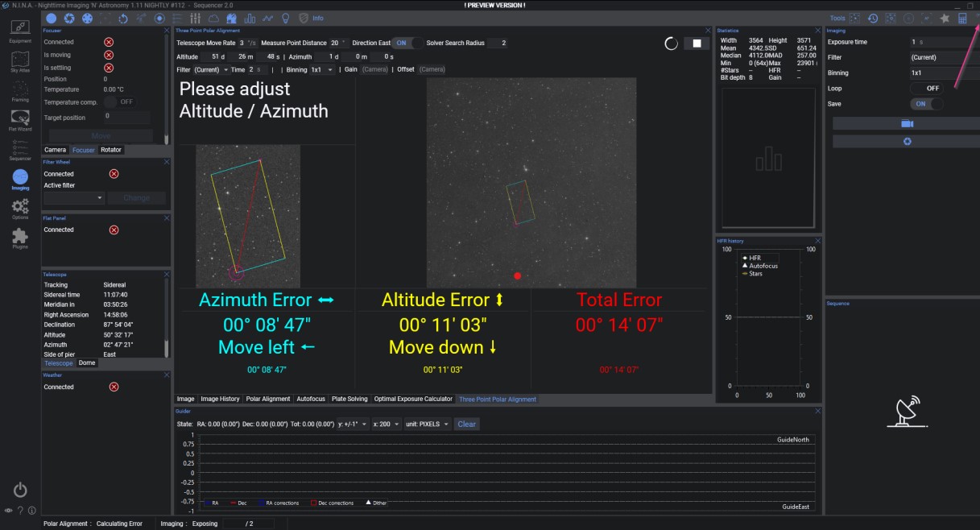Toggle the line-graph HFR history icon
980x530 pixels.
267,18
